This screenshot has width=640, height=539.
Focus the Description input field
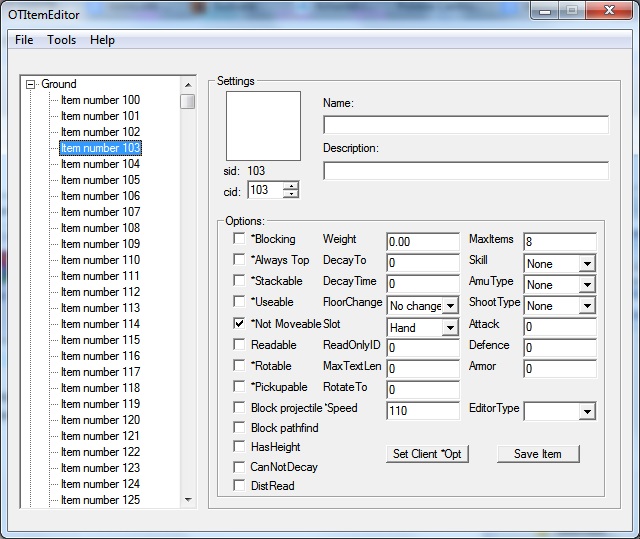pyautogui.click(x=466, y=171)
